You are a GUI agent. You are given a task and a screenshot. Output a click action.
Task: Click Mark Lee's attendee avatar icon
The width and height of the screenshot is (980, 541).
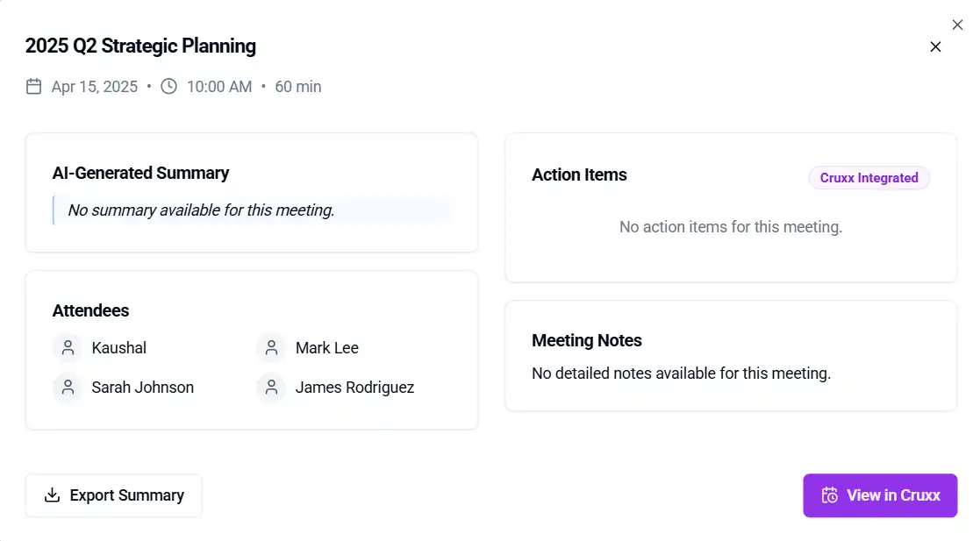pyautogui.click(x=272, y=348)
